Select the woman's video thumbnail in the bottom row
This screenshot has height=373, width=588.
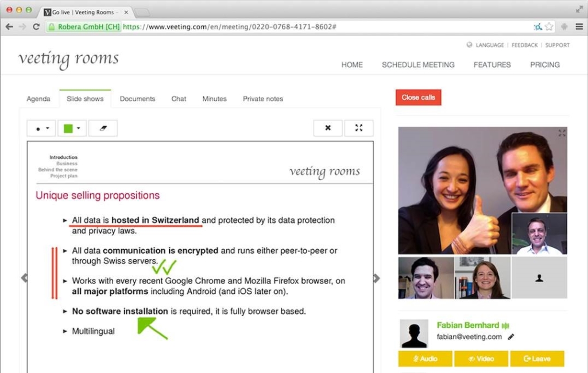[x=482, y=278]
